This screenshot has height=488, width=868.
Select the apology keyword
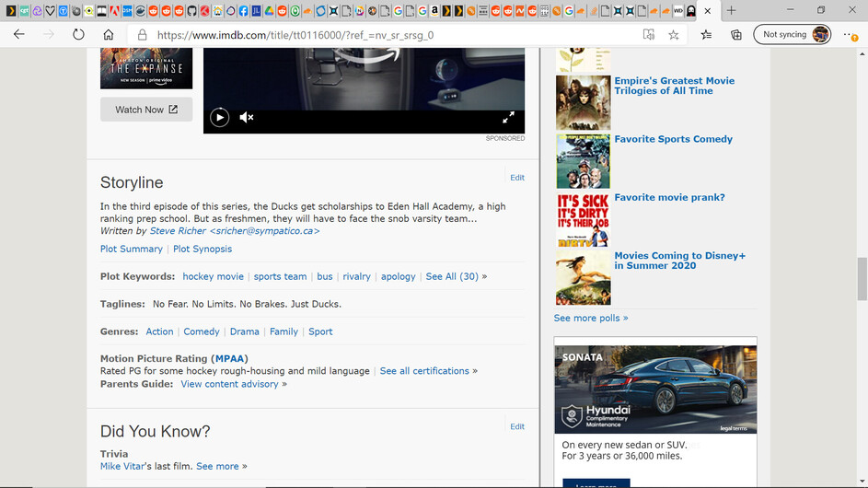(398, 276)
